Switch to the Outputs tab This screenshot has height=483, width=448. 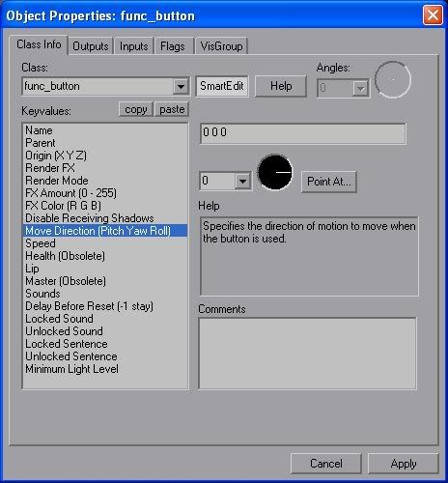(91, 46)
